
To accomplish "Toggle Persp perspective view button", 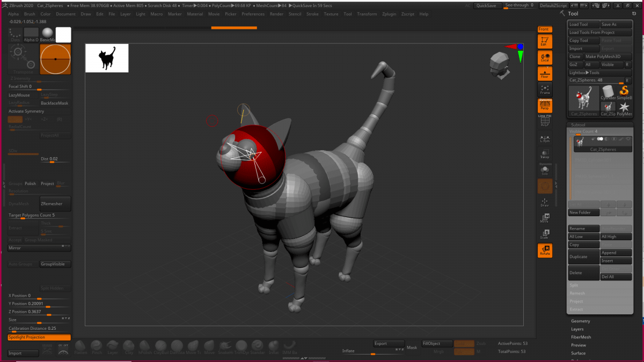I will (x=545, y=106).
